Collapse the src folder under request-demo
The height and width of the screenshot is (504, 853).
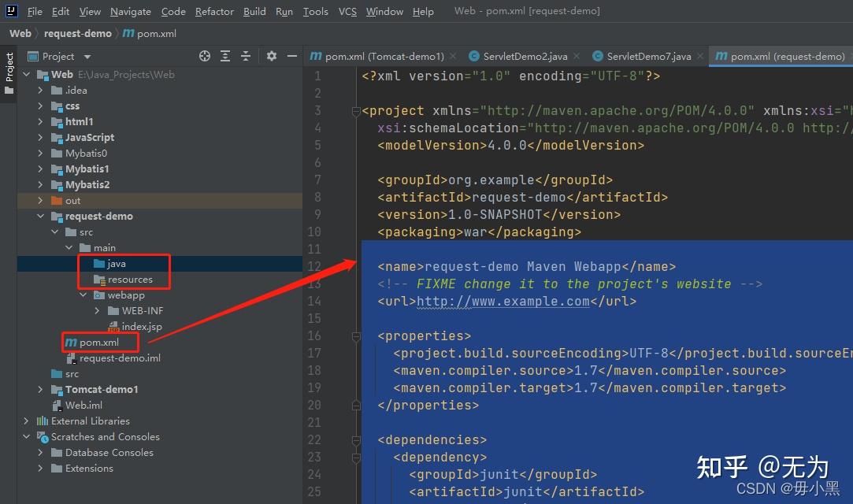click(x=55, y=232)
